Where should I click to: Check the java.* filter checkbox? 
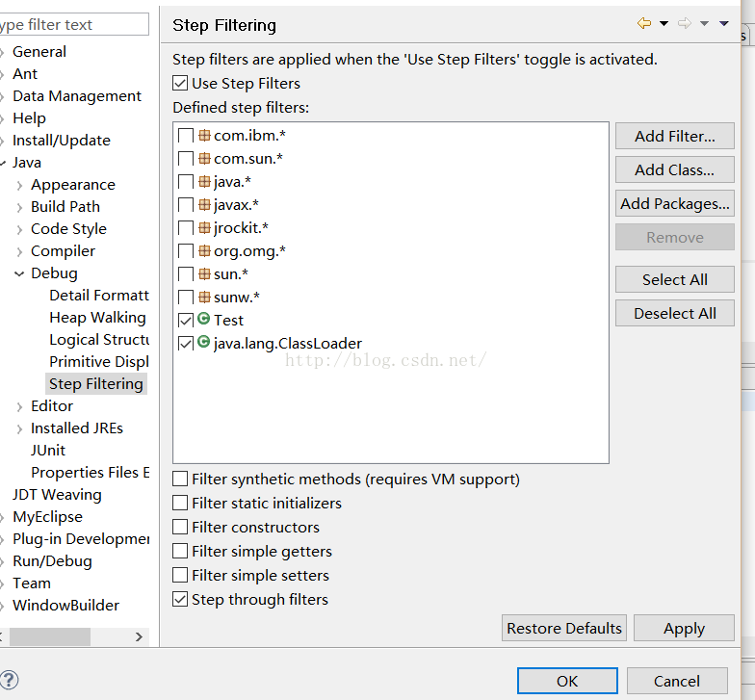point(185,182)
